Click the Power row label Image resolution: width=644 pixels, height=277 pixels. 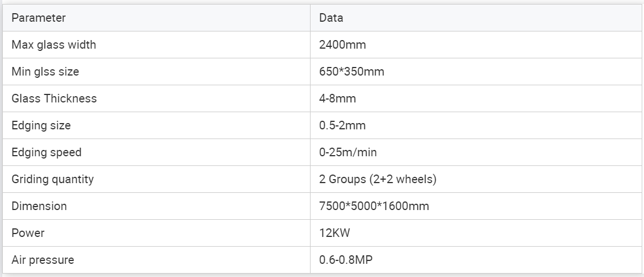[28, 234]
